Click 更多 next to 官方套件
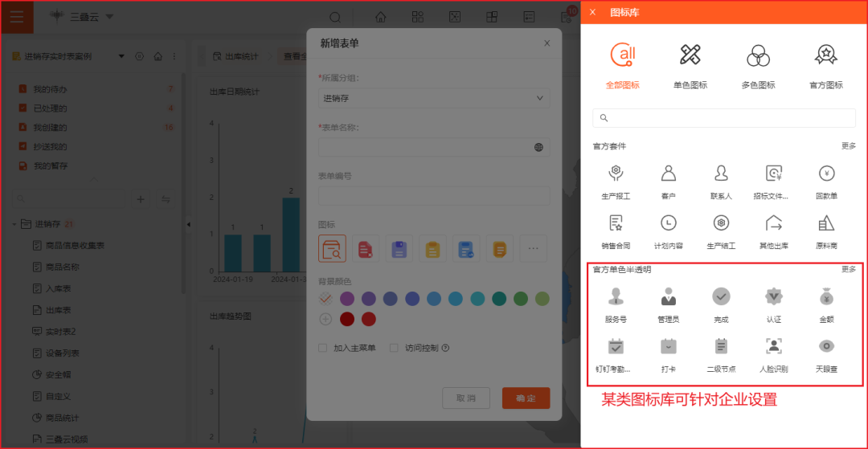 coord(849,146)
